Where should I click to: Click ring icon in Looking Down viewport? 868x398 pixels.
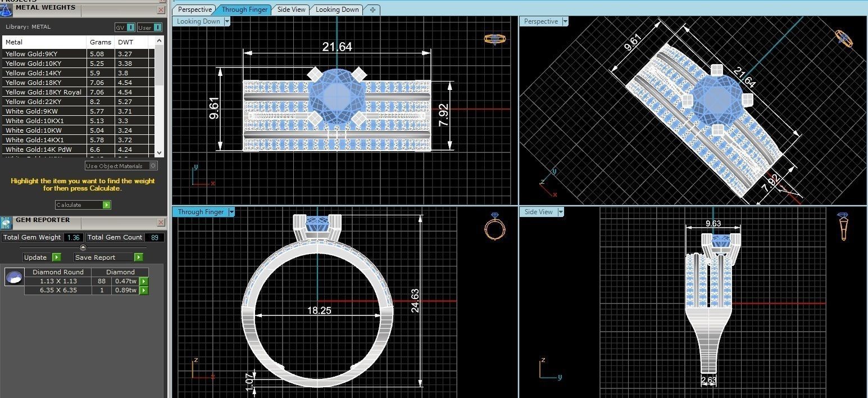point(494,39)
